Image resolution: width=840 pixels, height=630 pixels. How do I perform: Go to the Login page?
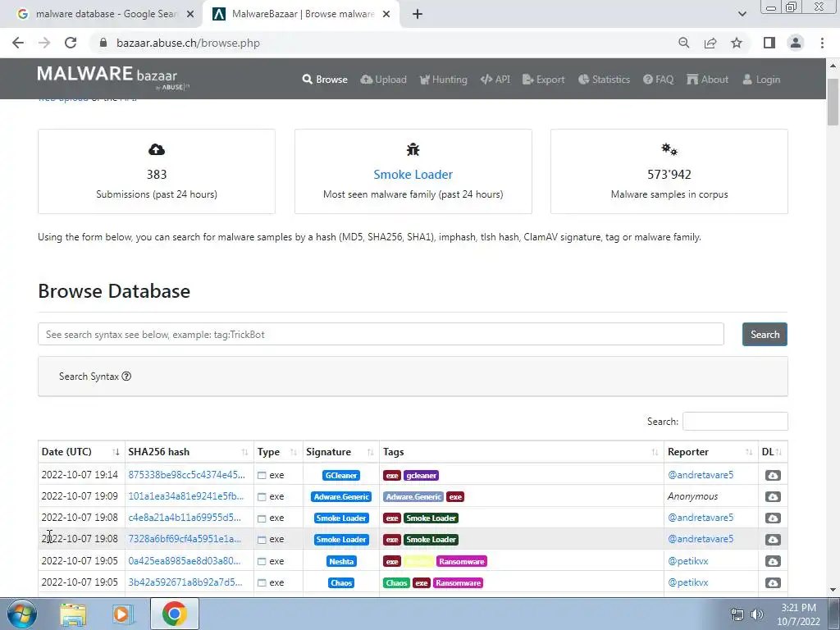[x=761, y=80]
